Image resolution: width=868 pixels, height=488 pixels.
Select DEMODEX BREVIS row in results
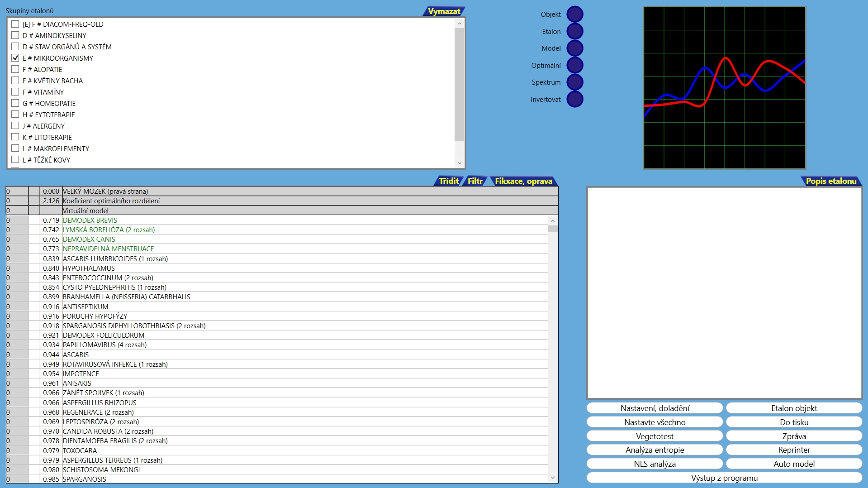[x=90, y=220]
